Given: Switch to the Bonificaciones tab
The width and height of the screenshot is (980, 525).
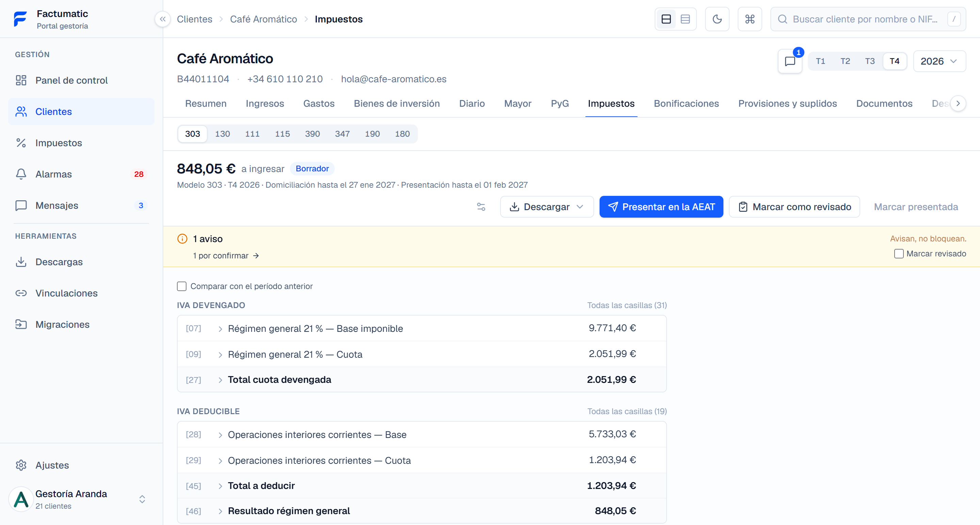Looking at the screenshot, I should point(686,103).
